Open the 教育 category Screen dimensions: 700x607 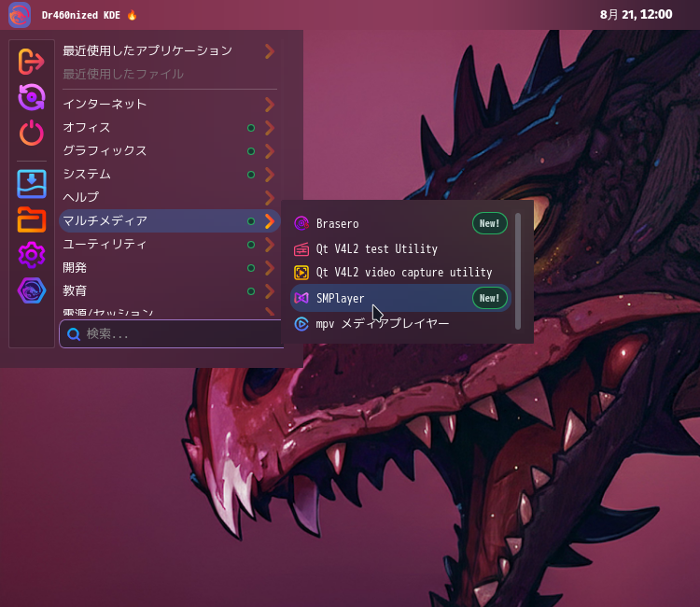click(x=170, y=290)
